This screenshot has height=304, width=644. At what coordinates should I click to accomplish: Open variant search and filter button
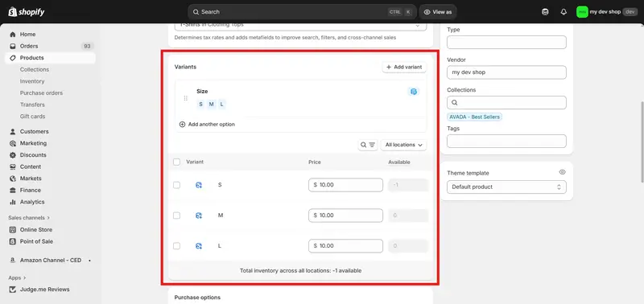point(368,145)
